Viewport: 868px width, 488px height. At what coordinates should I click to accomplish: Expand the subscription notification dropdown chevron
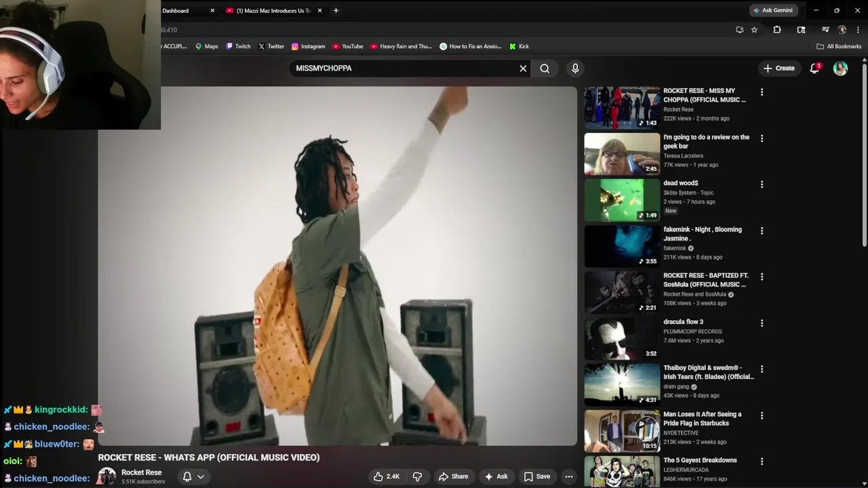201,476
